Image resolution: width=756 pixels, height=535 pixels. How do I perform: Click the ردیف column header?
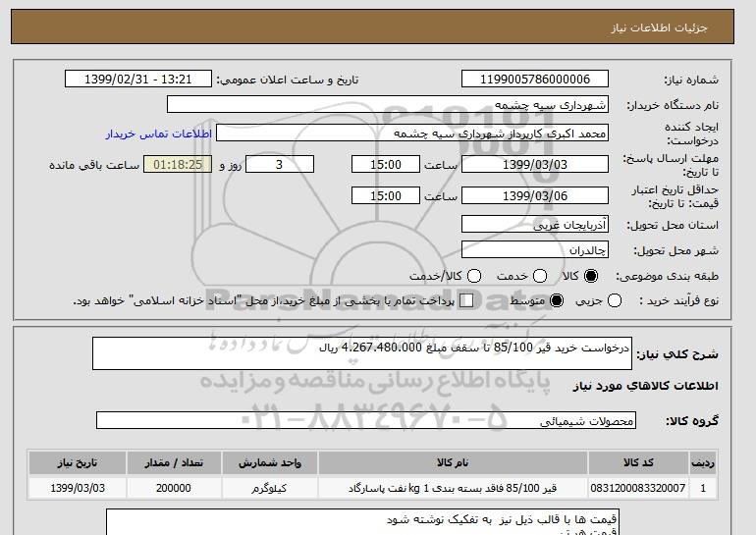click(703, 462)
